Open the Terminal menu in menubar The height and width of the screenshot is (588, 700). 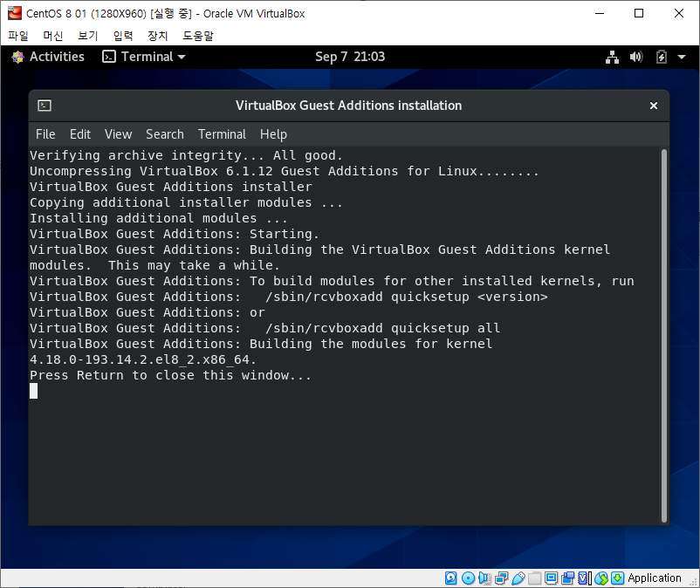click(222, 134)
